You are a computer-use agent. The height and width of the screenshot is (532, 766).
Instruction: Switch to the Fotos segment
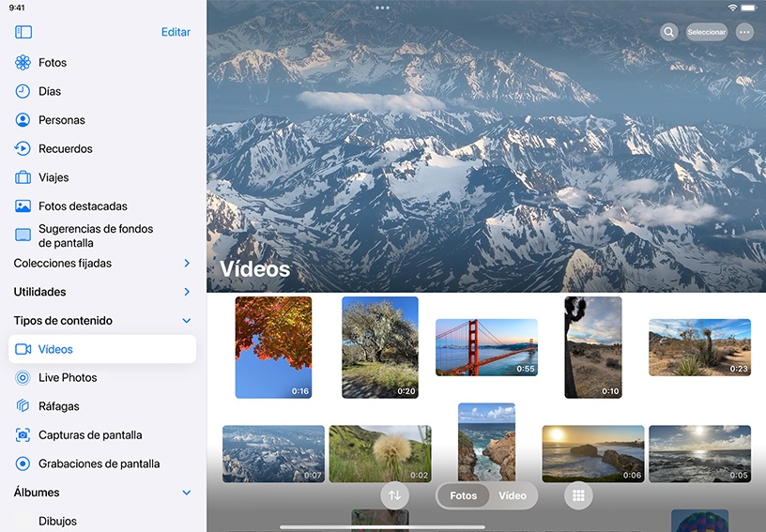pyautogui.click(x=463, y=496)
